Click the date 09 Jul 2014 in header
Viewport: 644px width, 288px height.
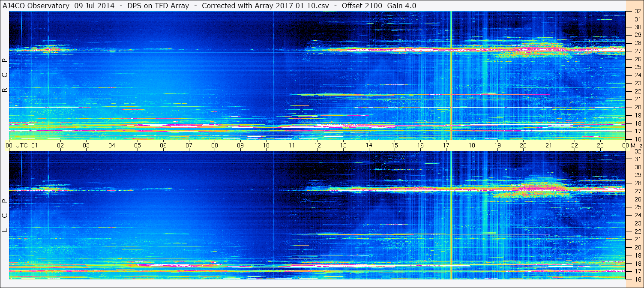[94, 6]
